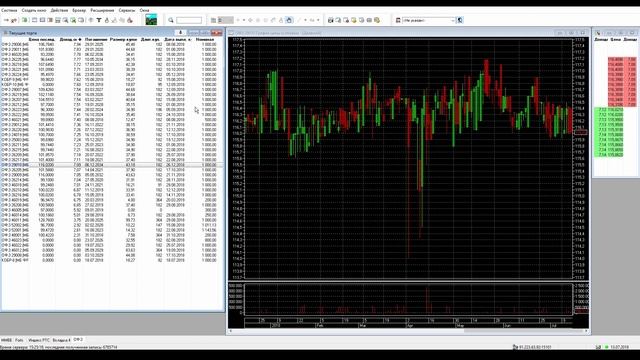Click the icon left of the account combo box
This screenshot has width=640, height=360.
398,20
